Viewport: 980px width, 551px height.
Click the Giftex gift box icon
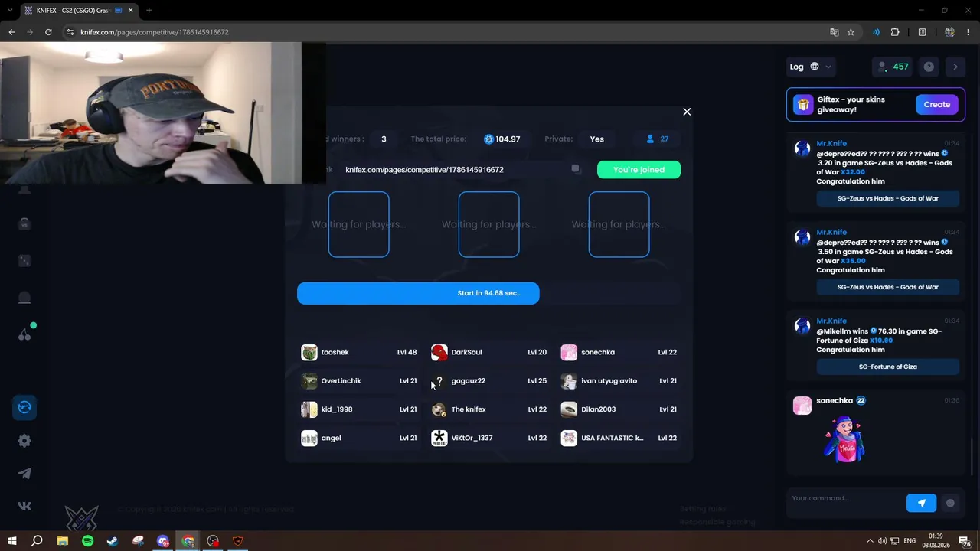(803, 105)
